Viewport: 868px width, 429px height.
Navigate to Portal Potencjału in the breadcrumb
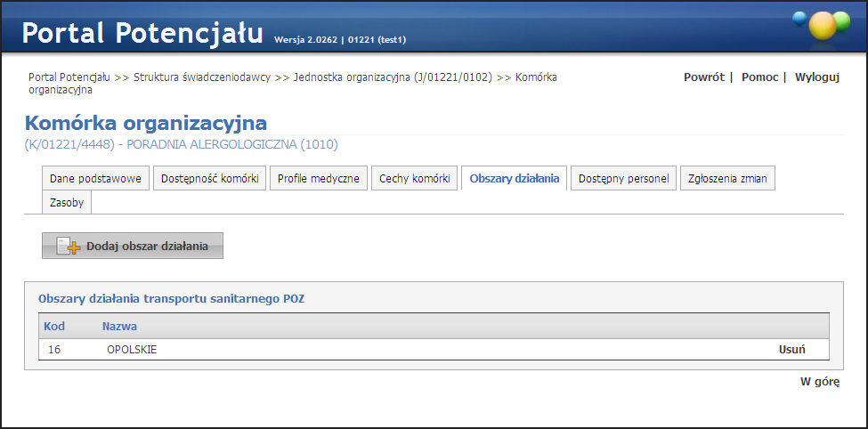(69, 77)
